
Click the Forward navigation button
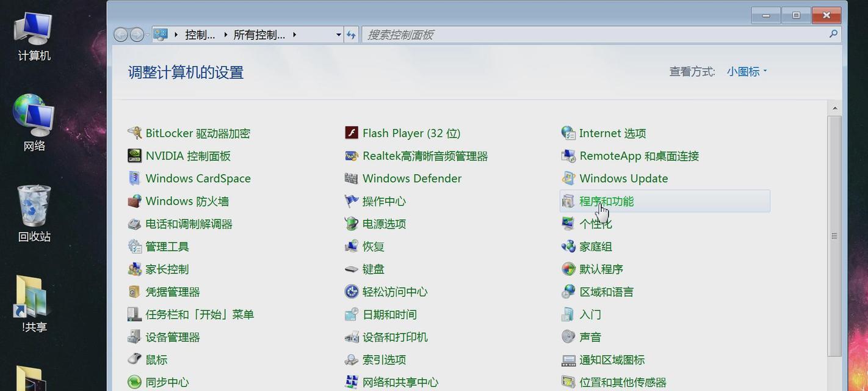(137, 35)
